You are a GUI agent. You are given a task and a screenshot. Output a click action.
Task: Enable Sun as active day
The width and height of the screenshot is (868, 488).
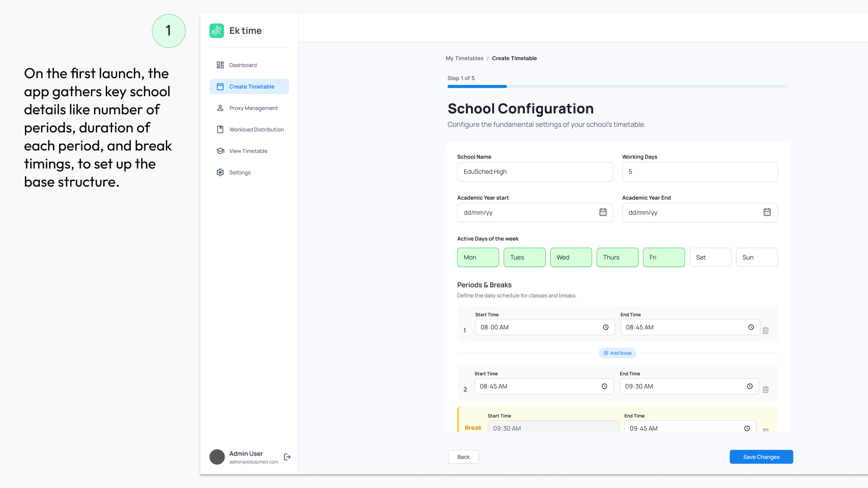click(757, 258)
